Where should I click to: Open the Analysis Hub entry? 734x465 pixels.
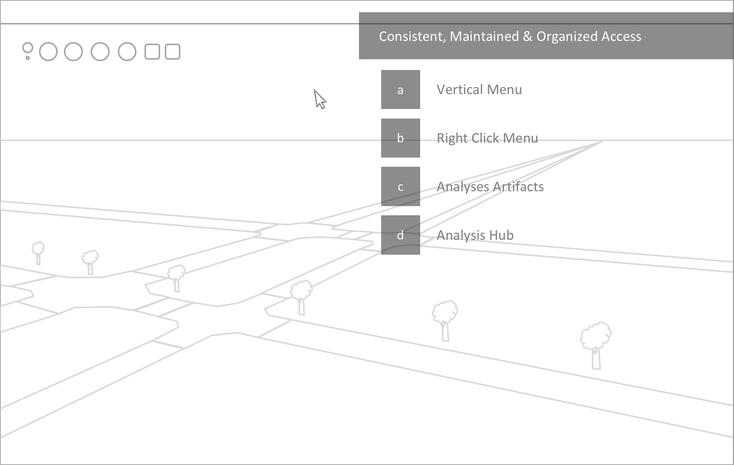475,235
